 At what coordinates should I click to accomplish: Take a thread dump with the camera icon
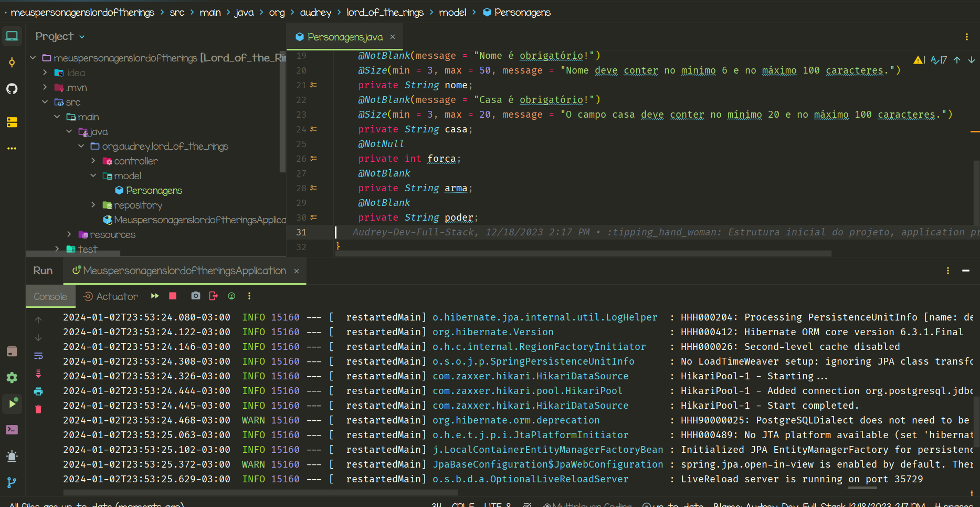pyautogui.click(x=195, y=296)
